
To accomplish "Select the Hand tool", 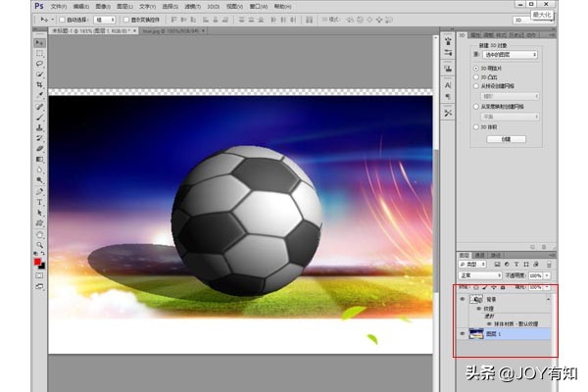I will (39, 235).
